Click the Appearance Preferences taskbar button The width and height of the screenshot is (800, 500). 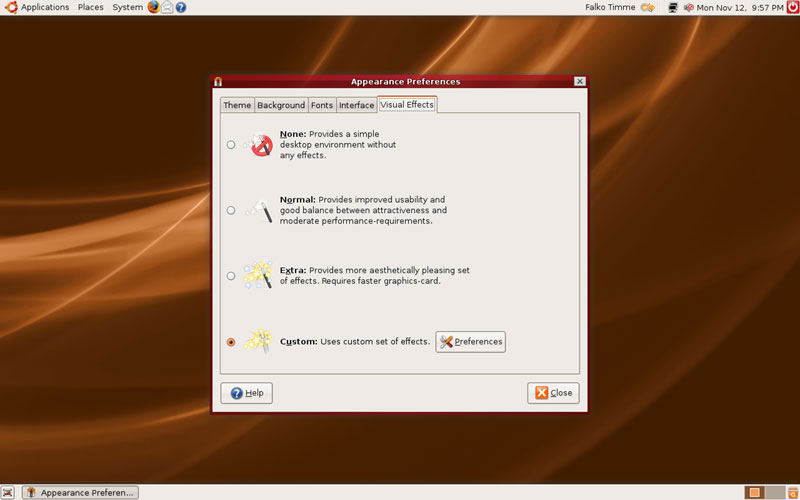click(x=80, y=492)
